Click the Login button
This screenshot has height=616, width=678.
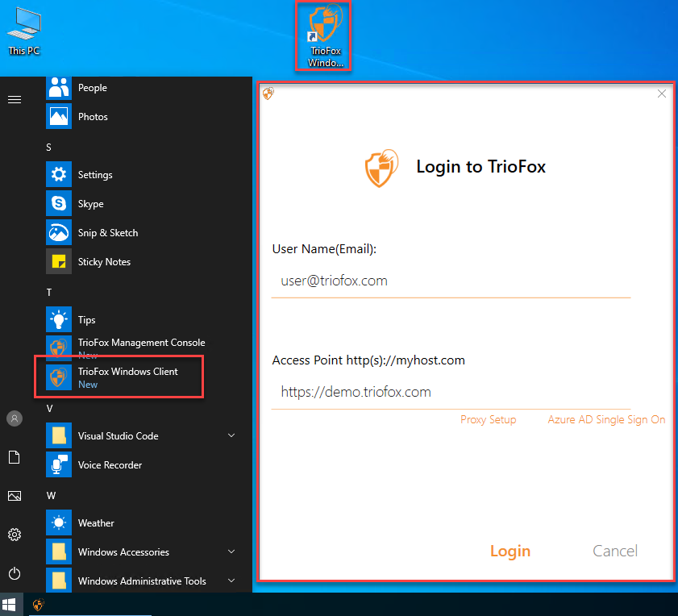click(x=510, y=551)
